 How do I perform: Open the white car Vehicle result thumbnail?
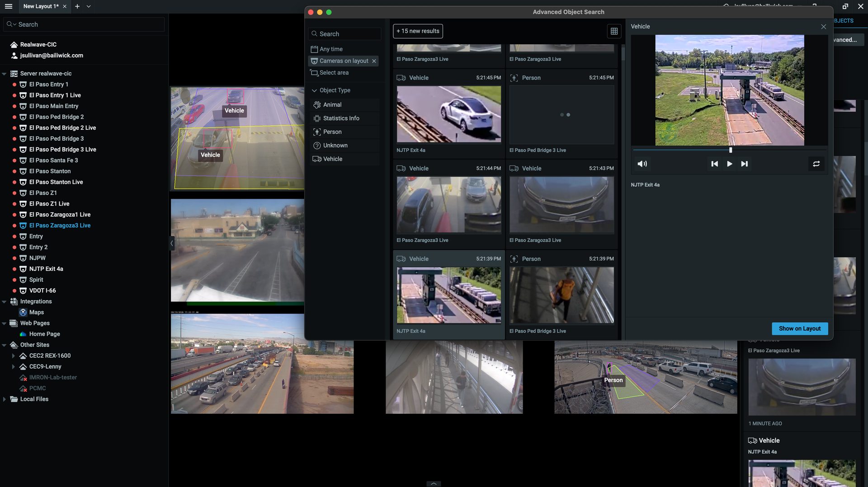point(448,114)
